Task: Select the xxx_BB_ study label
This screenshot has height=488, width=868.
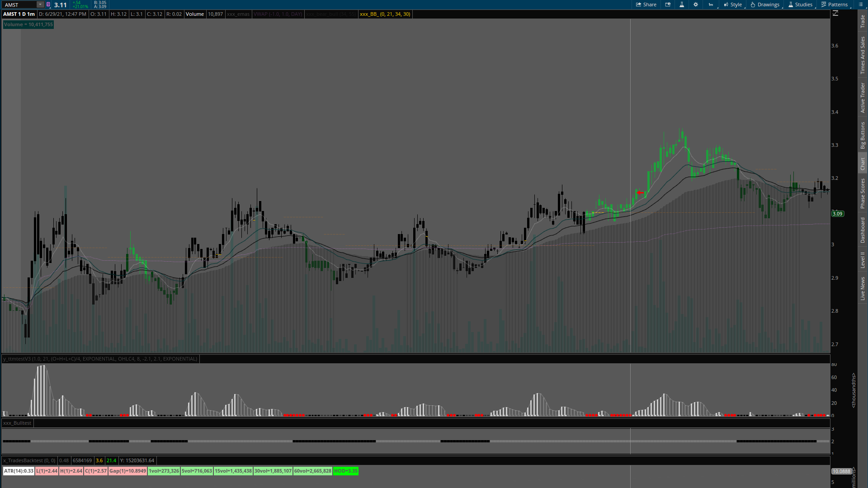Action: [385, 14]
